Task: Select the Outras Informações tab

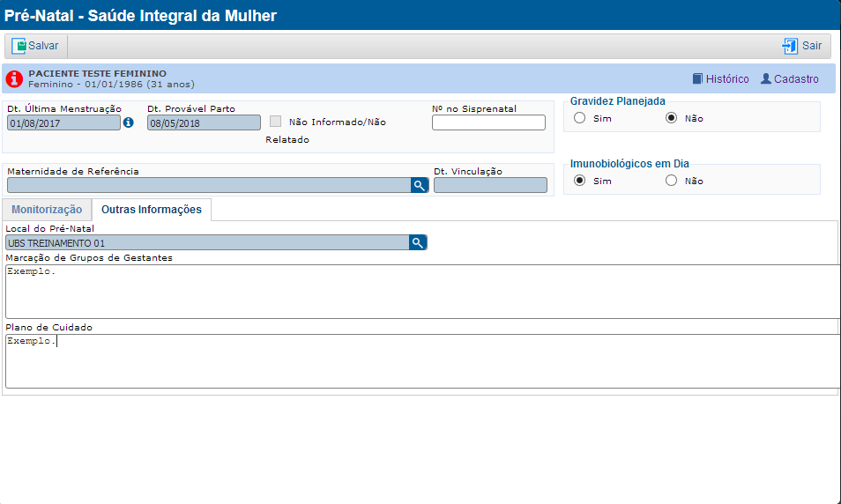Action: coord(152,210)
